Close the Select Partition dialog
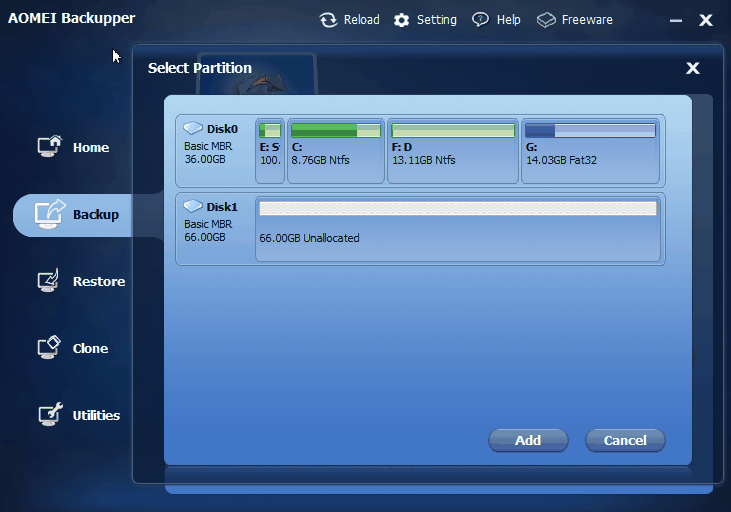The height and width of the screenshot is (512, 731). [x=693, y=68]
